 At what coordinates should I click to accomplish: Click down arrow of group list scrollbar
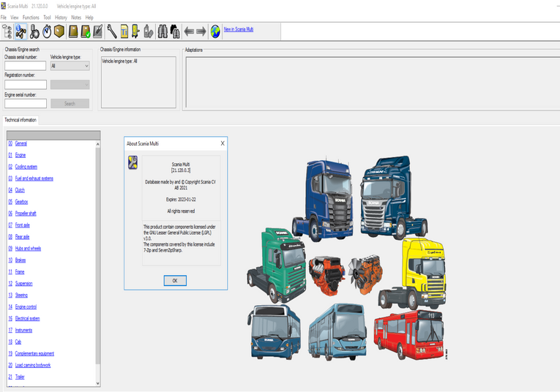click(x=98, y=382)
